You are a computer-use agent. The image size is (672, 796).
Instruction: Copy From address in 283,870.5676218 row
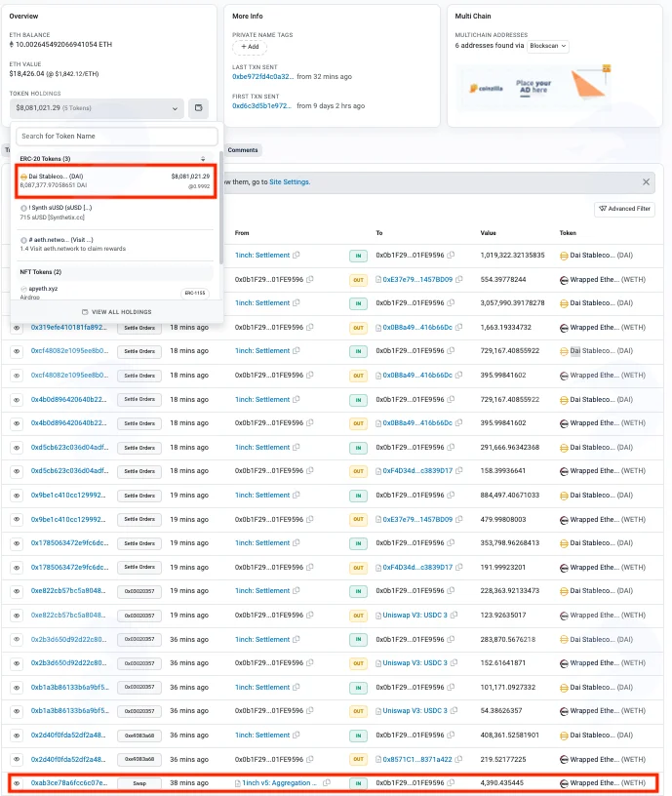point(296,639)
